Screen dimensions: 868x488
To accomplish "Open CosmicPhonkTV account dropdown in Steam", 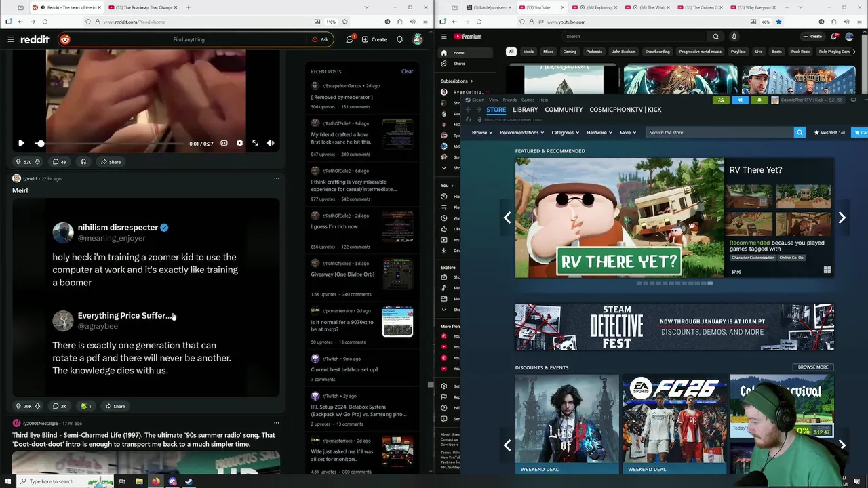I will pyautogui.click(x=806, y=100).
